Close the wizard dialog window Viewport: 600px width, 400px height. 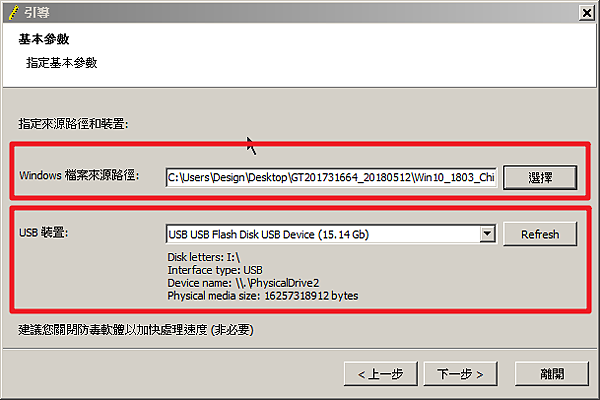586,13
